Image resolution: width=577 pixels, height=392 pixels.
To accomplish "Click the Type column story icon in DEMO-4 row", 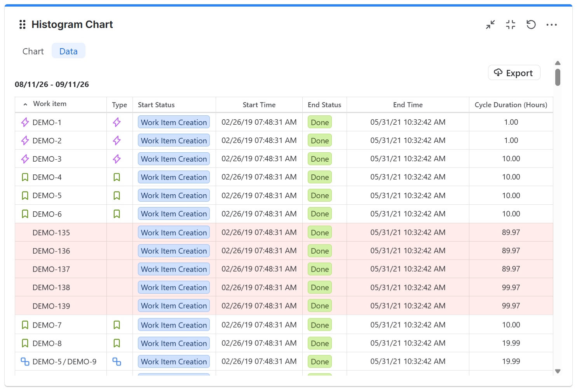I will [117, 177].
